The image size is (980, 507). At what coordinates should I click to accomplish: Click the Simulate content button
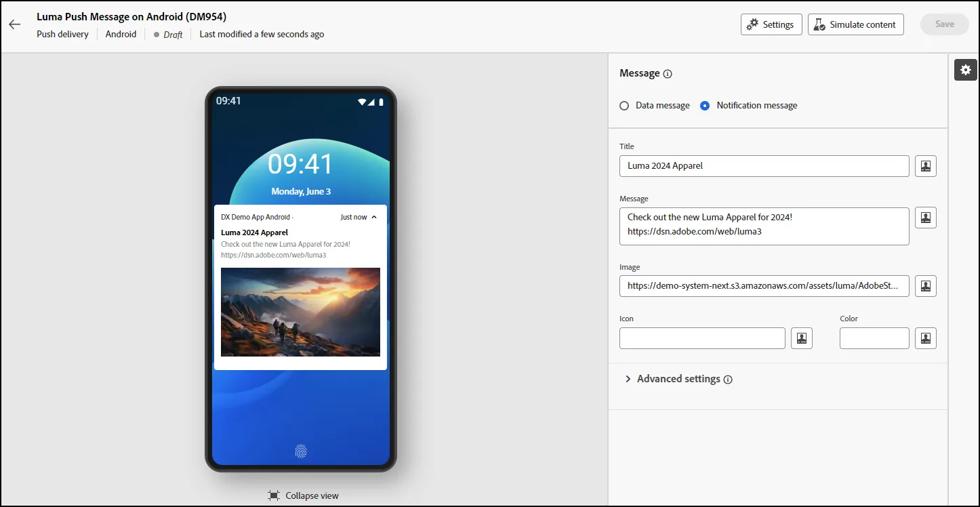tap(856, 24)
